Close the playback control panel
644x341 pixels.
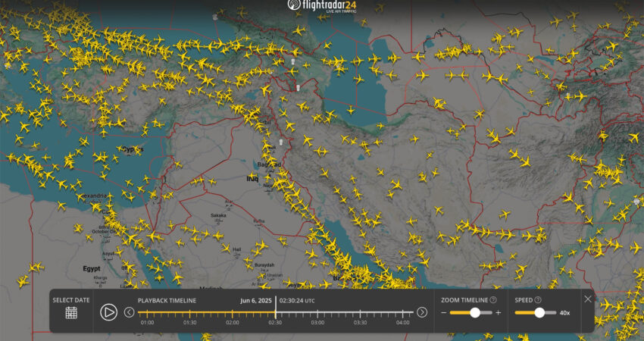point(588,299)
